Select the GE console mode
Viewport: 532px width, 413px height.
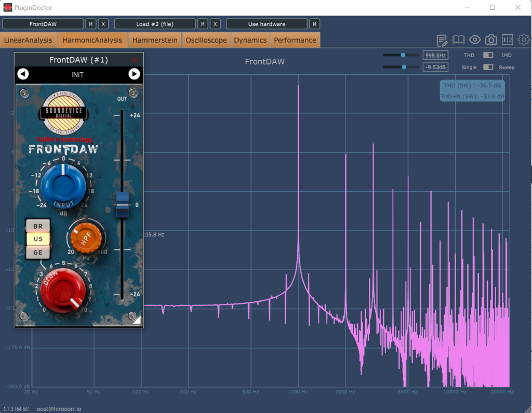click(38, 252)
